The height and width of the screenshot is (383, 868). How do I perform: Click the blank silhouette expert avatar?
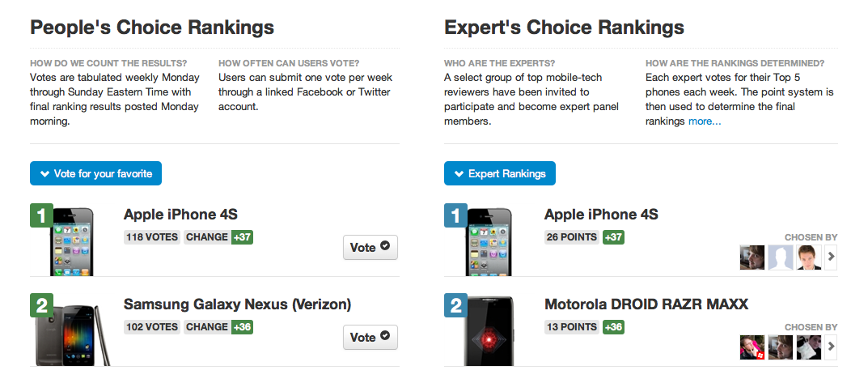780,257
